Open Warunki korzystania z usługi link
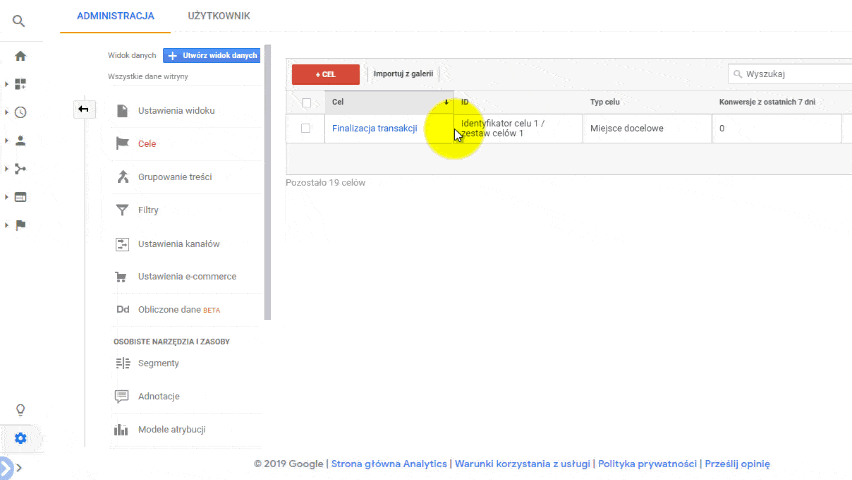852x480 pixels. tap(522, 464)
